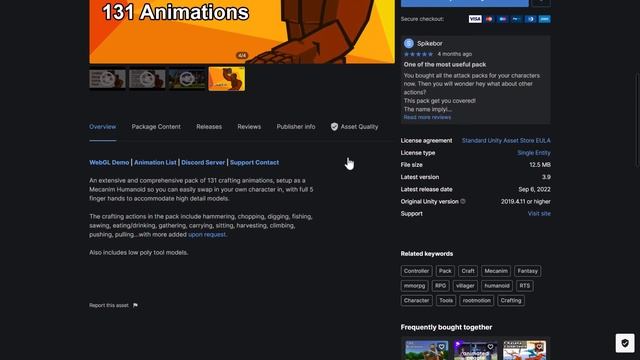Click the '2019.4.11 or higher' version value
Image resolution: width=640 pixels, height=360 pixels.
coord(526,202)
